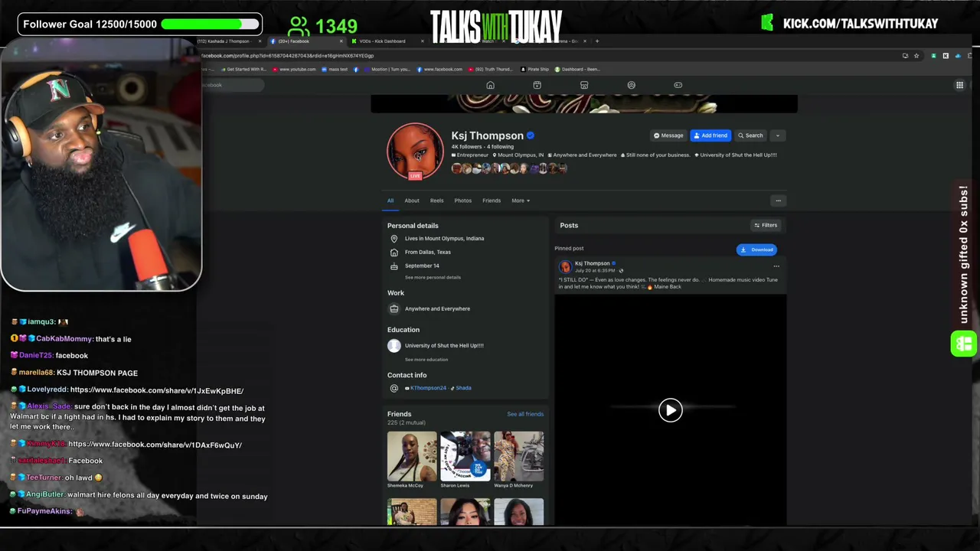
Task: Click the Facebook search field
Action: pos(232,85)
